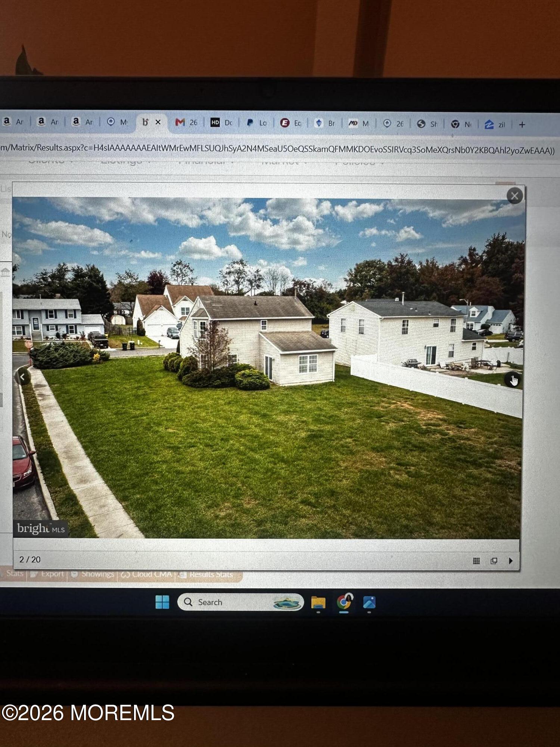Switch to the third Amazon tab
560x747 pixels.
click(83, 122)
